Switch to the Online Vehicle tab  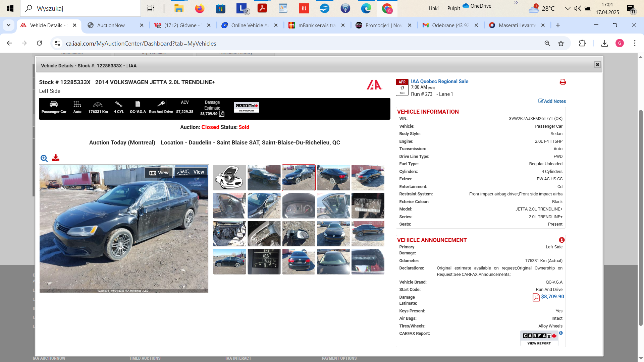pyautogui.click(x=250, y=25)
